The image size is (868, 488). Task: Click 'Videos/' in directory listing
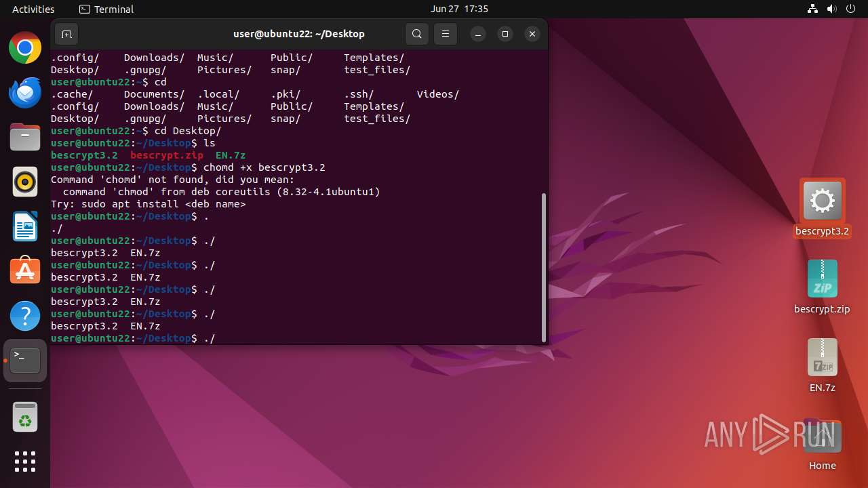[438, 94]
